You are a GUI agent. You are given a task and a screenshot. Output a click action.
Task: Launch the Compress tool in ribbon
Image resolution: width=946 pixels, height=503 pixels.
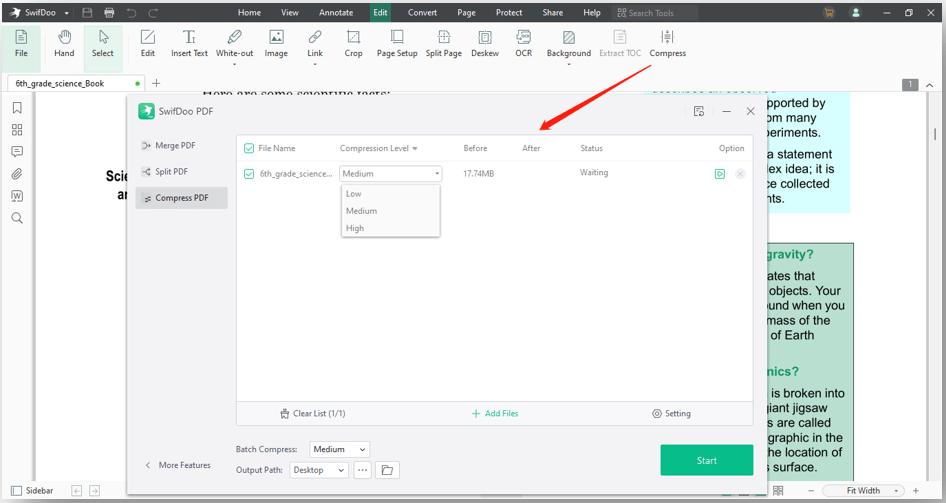(x=667, y=43)
